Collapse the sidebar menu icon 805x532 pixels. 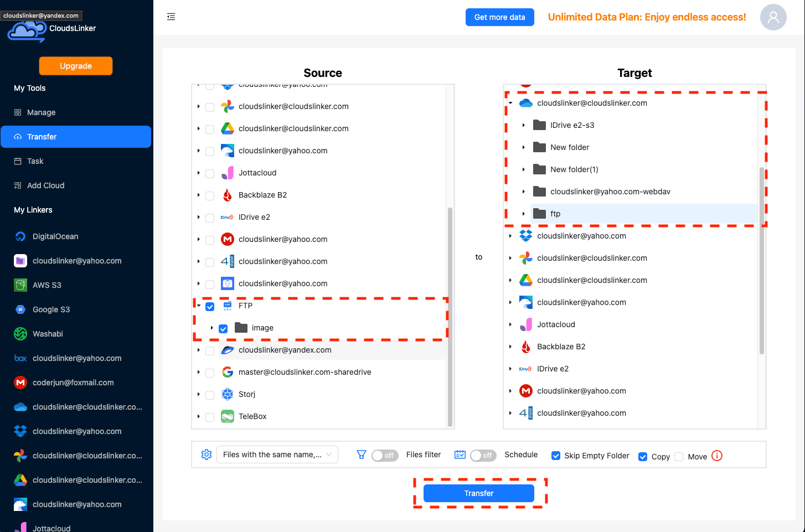[x=171, y=17]
